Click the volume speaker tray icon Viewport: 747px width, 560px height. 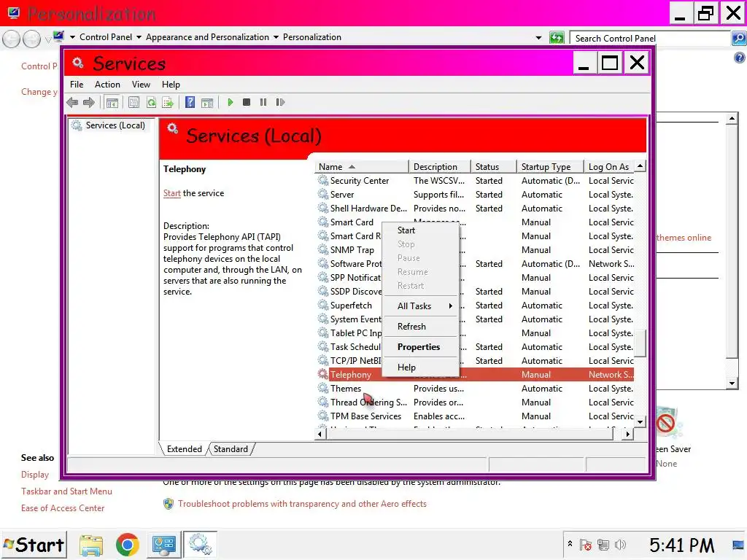620,545
